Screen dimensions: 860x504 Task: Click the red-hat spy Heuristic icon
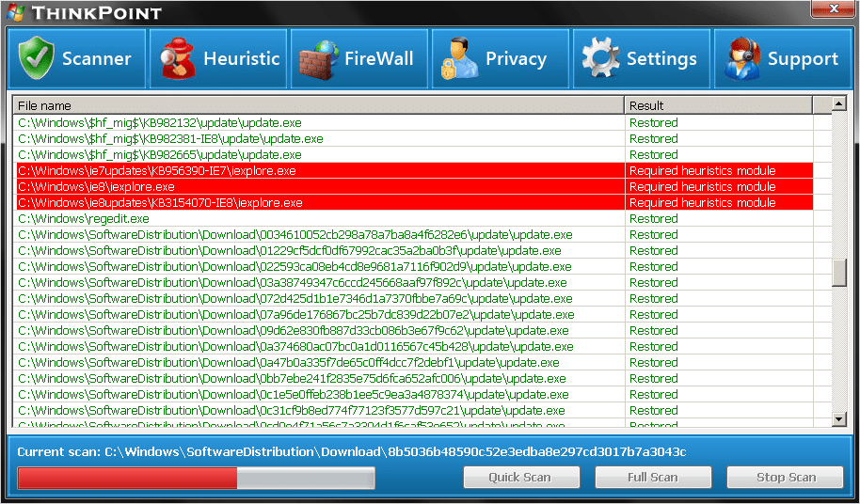pos(175,59)
